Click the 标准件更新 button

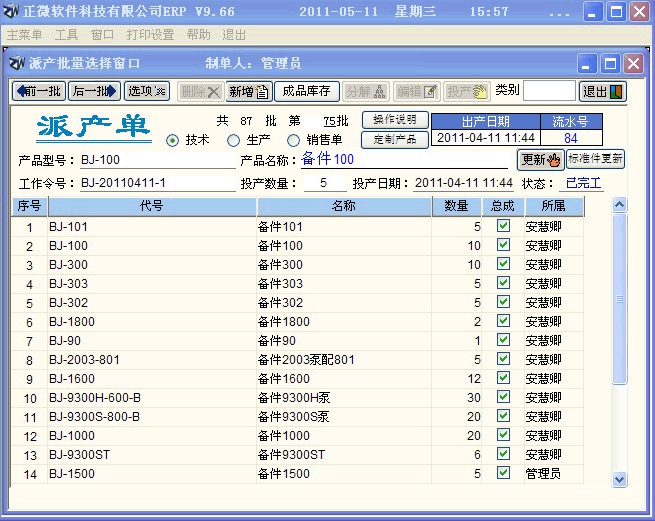click(595, 159)
